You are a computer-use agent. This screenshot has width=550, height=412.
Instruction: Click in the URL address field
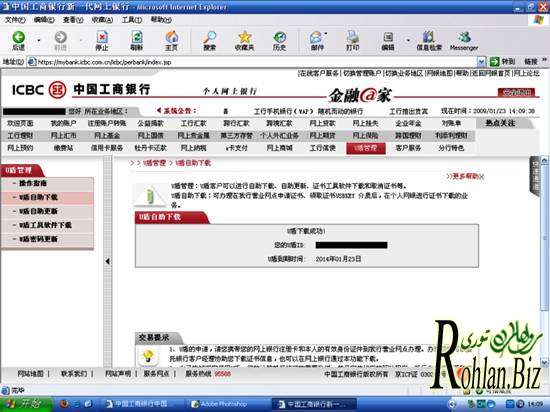click(x=257, y=62)
